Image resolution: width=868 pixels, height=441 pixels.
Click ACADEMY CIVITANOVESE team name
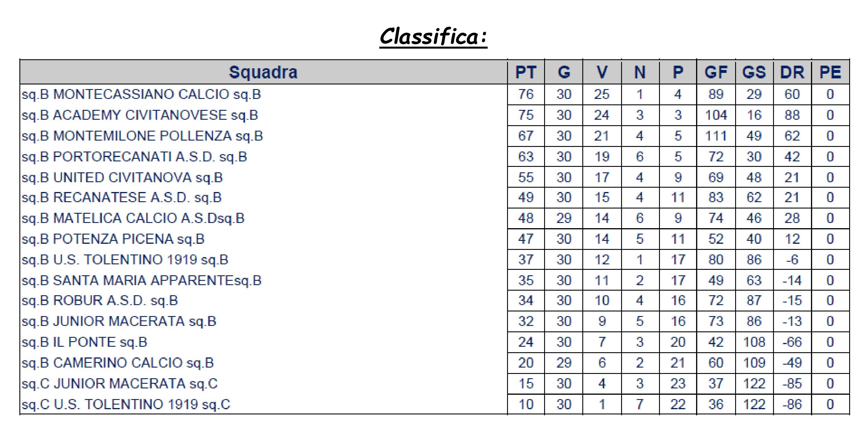click(x=140, y=115)
